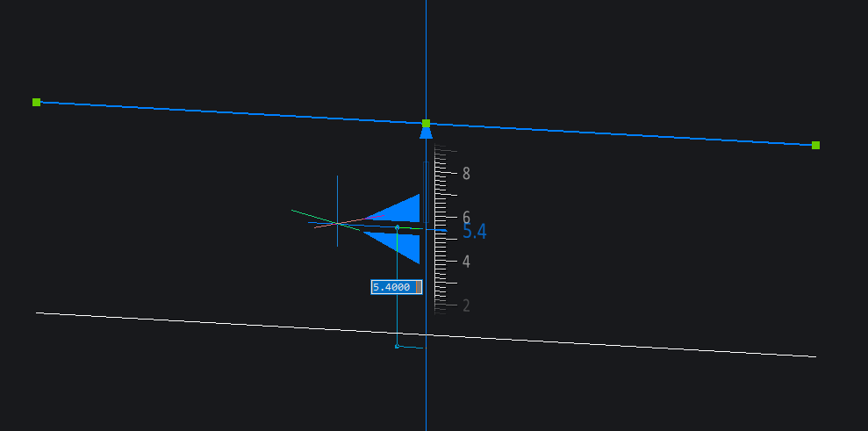Click the bottom node of the dimension line
Image resolution: width=868 pixels, height=431 pixels.
(397, 346)
